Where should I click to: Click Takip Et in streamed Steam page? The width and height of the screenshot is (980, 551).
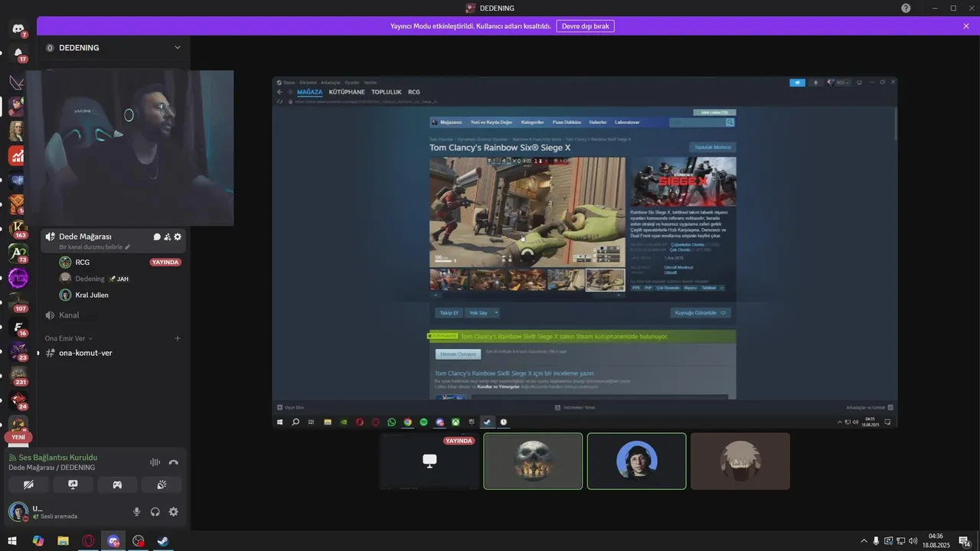tap(449, 313)
